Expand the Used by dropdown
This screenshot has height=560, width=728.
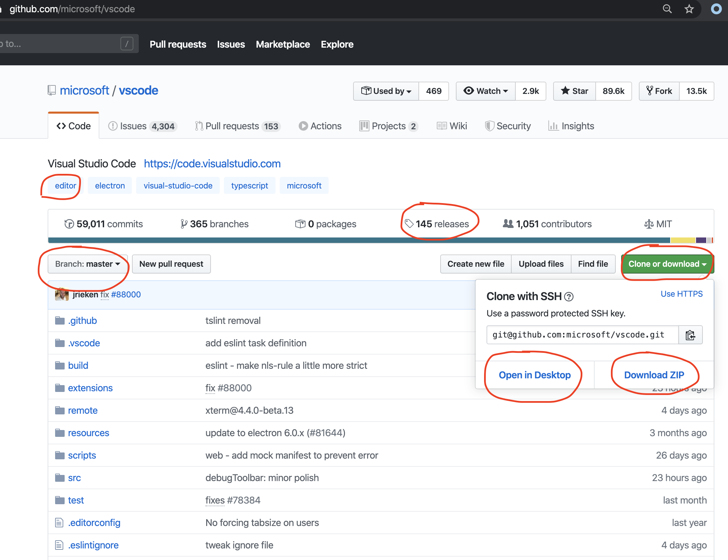pos(386,91)
